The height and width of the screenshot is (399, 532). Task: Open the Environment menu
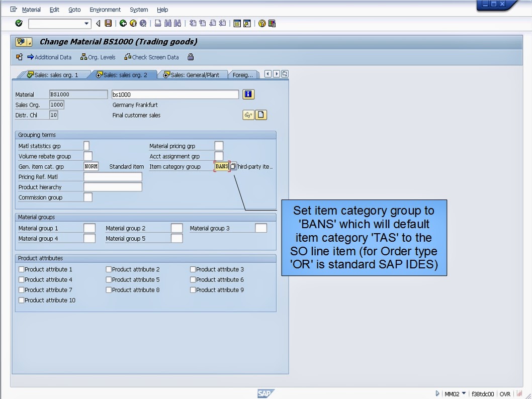[x=105, y=9]
